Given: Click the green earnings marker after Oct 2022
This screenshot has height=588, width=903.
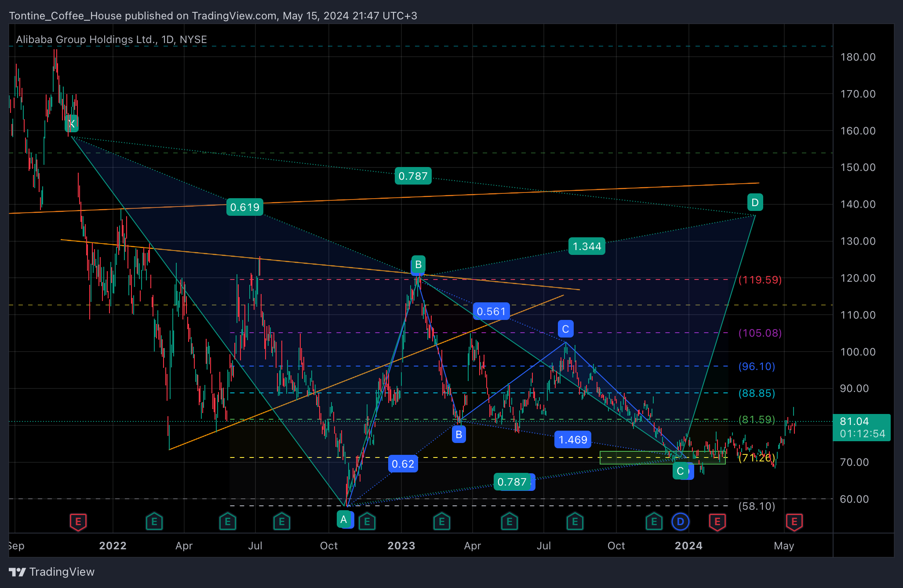Looking at the screenshot, I should tap(367, 522).
